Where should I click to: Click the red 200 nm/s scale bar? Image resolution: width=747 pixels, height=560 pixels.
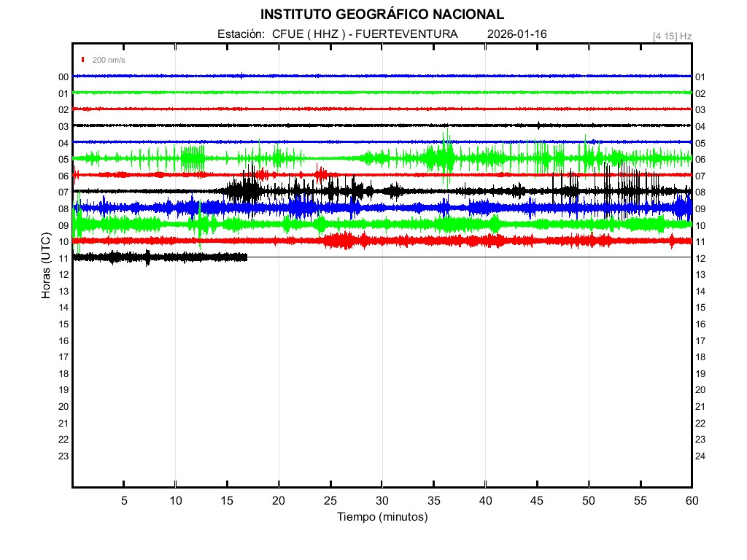[83, 60]
